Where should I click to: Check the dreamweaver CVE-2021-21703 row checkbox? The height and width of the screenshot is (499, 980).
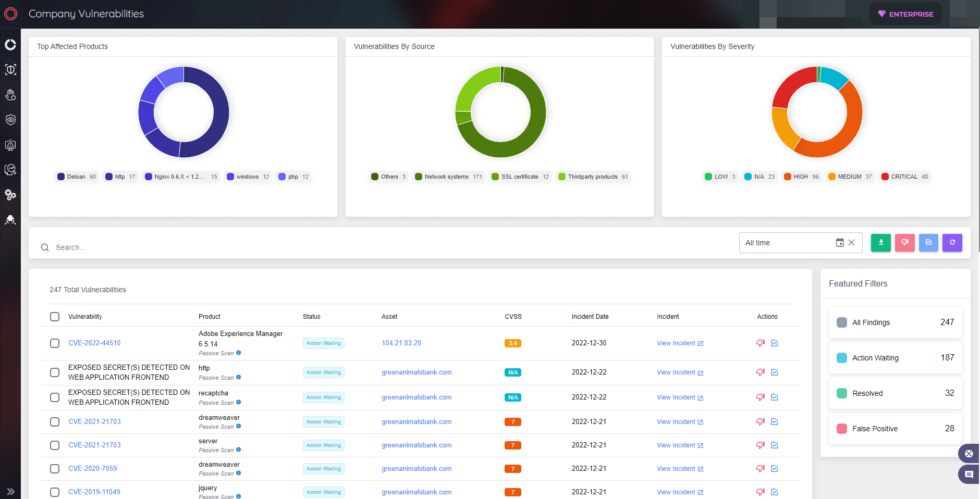55,422
